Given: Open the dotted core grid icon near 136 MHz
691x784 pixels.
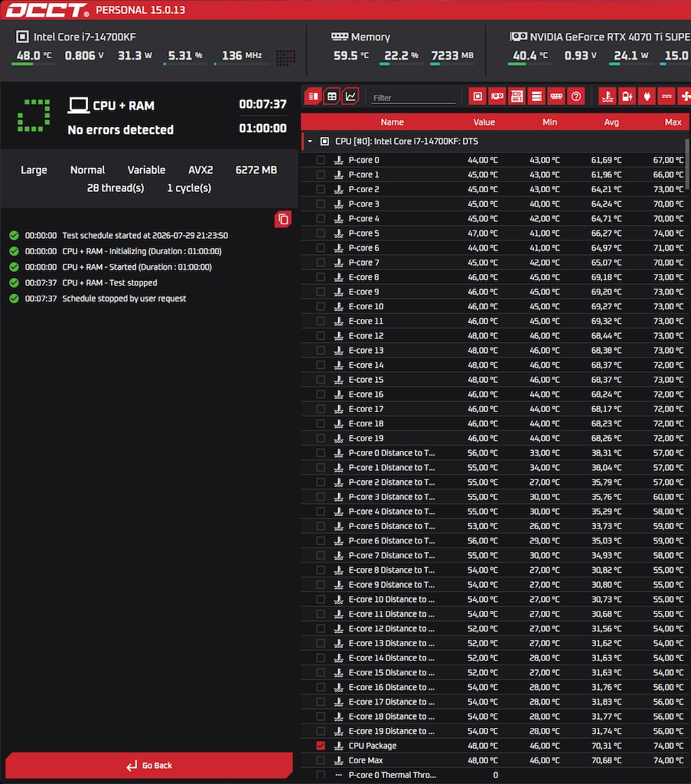Looking at the screenshot, I should click(285, 57).
